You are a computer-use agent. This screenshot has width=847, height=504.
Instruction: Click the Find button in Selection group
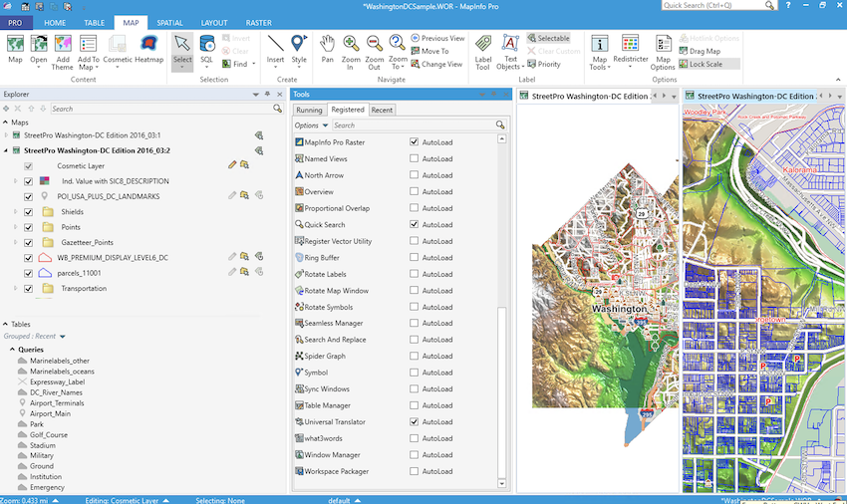tap(235, 64)
